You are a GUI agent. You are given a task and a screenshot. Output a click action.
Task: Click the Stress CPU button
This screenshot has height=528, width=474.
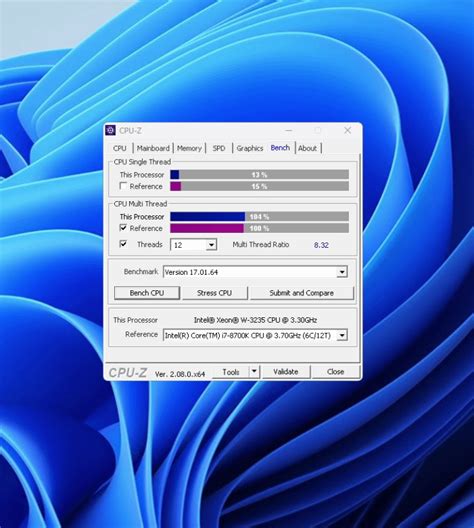(x=214, y=293)
